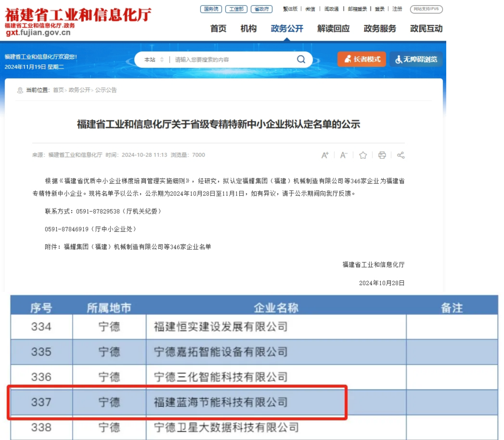The image size is (504, 440).
Task: Decrease font size with A- icon
Action: tap(343, 155)
